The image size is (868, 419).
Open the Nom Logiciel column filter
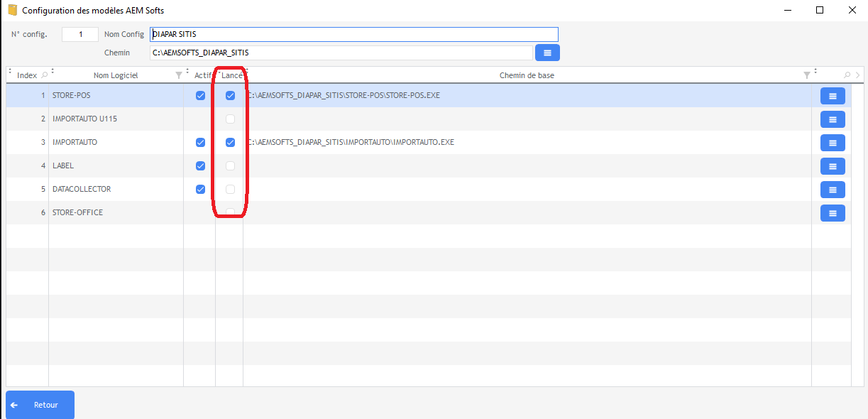[x=178, y=75]
